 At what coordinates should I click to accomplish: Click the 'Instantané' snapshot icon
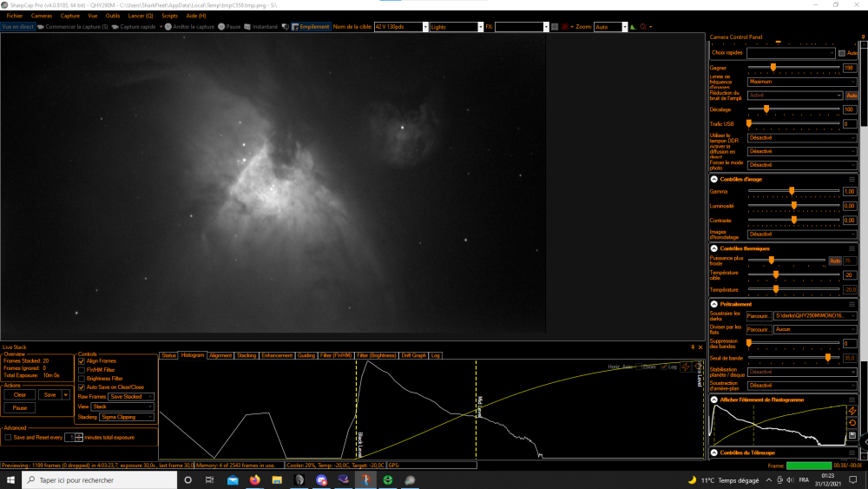click(247, 27)
